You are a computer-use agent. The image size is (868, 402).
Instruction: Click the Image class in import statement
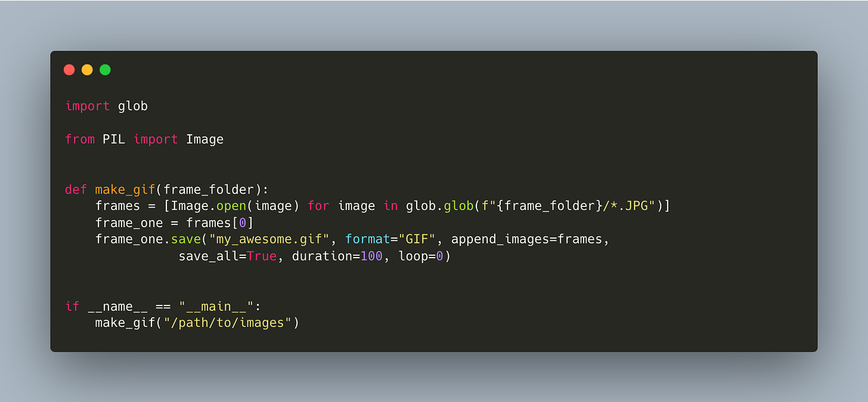pos(204,140)
